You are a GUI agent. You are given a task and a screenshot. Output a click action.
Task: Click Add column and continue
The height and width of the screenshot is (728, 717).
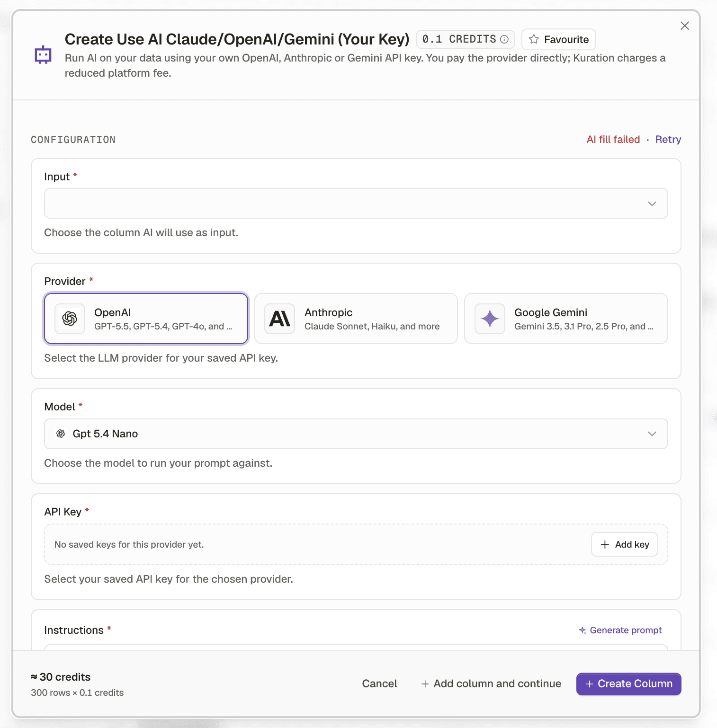(491, 684)
